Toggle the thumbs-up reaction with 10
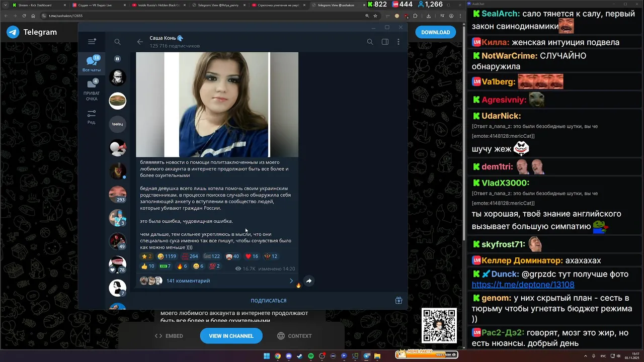This screenshot has height=362, width=644. (x=148, y=266)
